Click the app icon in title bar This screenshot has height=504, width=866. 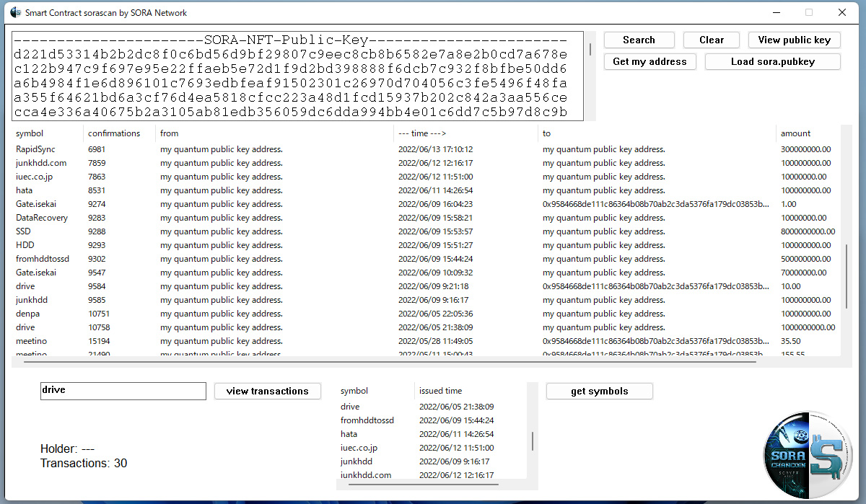coord(15,12)
